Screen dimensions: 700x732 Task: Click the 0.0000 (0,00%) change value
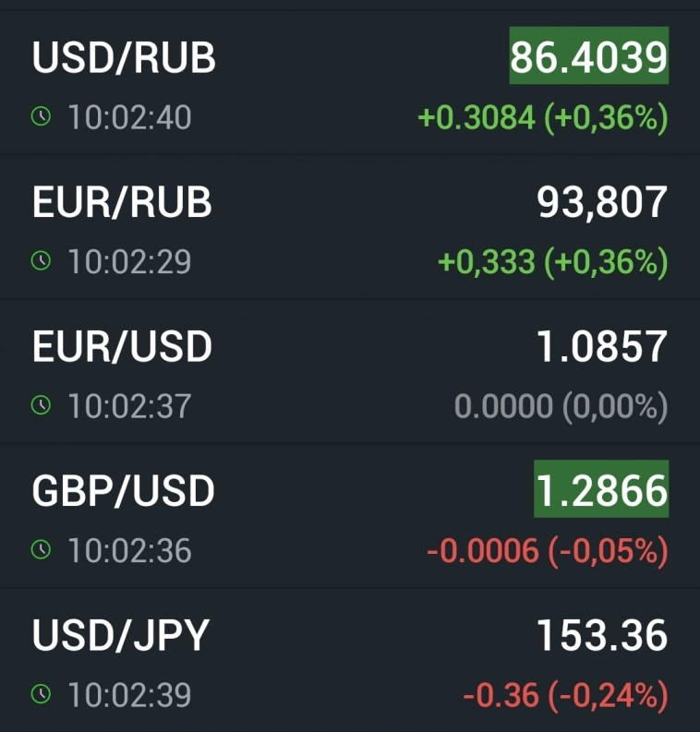tap(561, 406)
